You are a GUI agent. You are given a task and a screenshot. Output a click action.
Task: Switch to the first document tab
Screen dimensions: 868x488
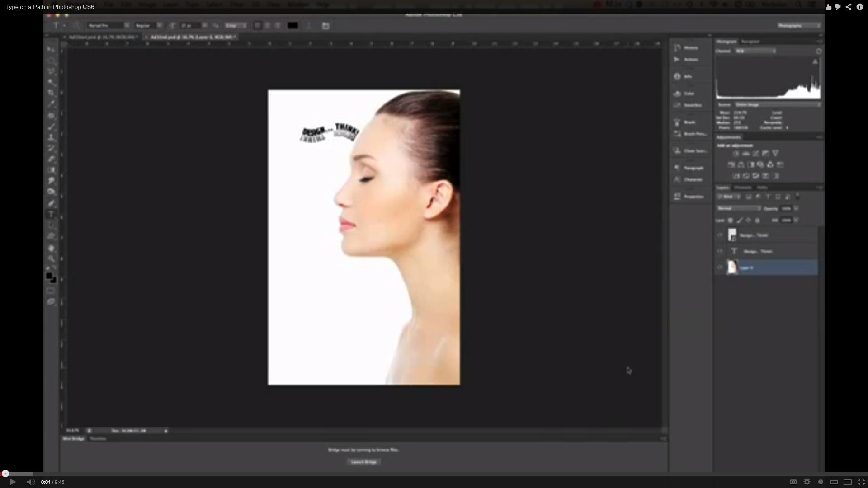[102, 37]
